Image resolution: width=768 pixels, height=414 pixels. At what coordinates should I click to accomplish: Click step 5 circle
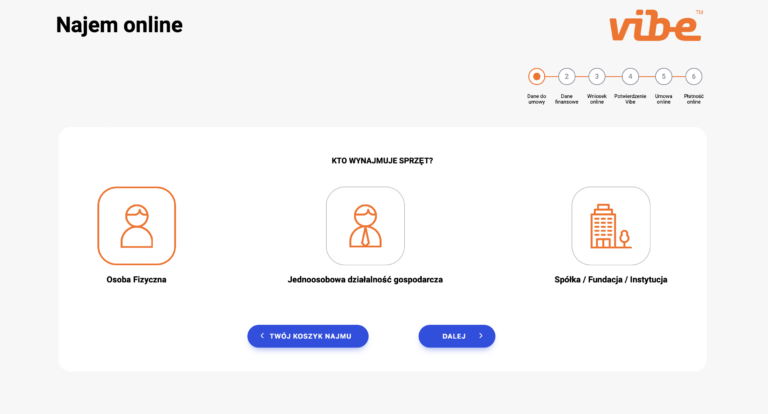pyautogui.click(x=664, y=76)
